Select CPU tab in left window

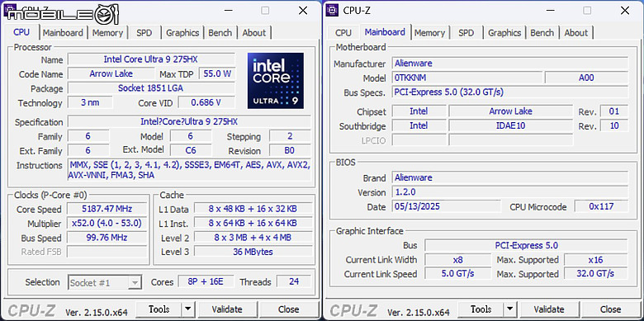pos(21,32)
